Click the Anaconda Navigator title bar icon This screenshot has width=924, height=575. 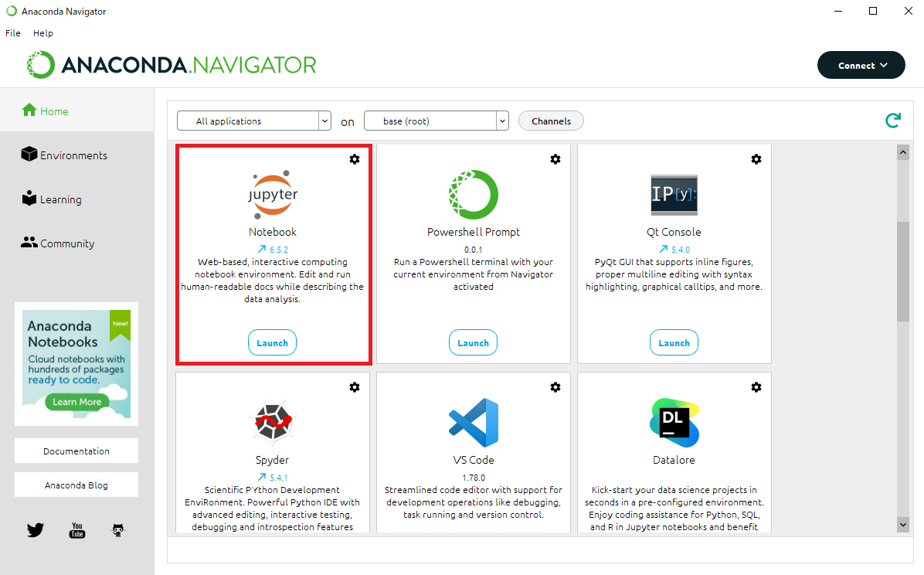coord(11,11)
